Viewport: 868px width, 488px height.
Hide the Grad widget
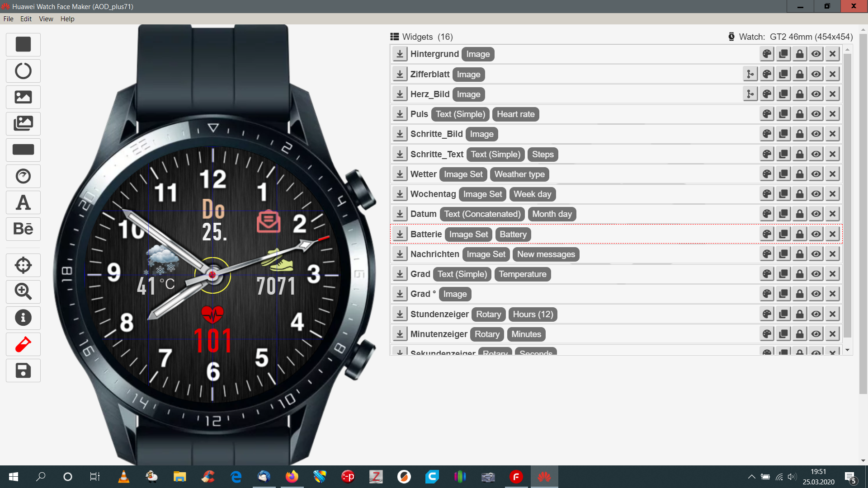pos(816,274)
